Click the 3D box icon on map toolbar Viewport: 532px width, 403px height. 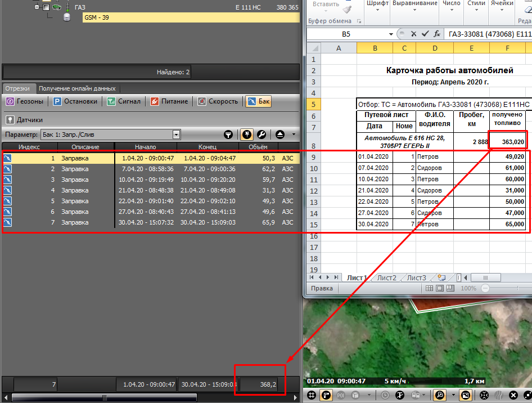355,395
